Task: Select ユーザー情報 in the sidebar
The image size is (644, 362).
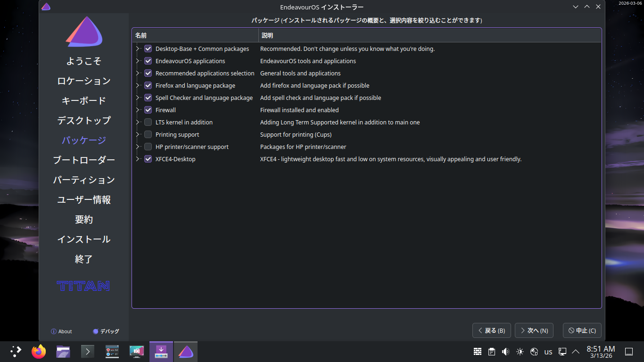Action: (x=84, y=200)
